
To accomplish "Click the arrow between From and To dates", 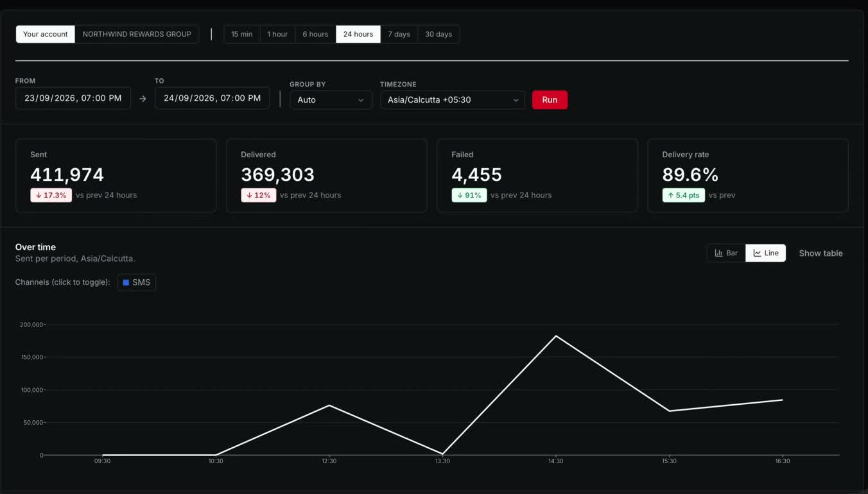I will (143, 99).
